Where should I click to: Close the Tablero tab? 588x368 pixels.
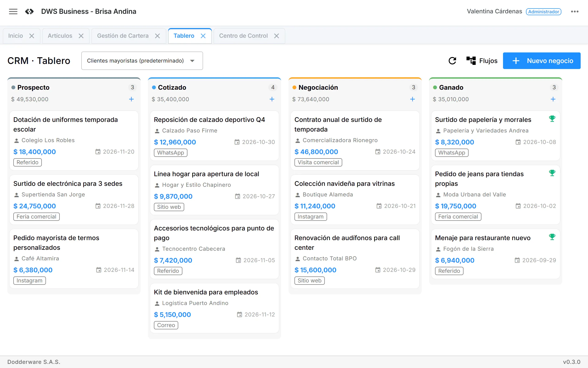coord(203,36)
